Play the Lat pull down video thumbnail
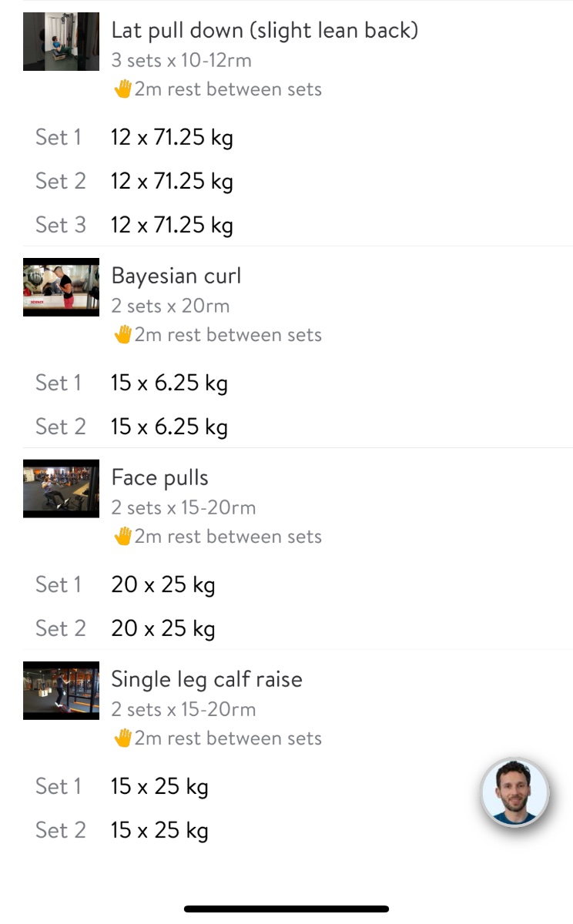 pyautogui.click(x=61, y=42)
